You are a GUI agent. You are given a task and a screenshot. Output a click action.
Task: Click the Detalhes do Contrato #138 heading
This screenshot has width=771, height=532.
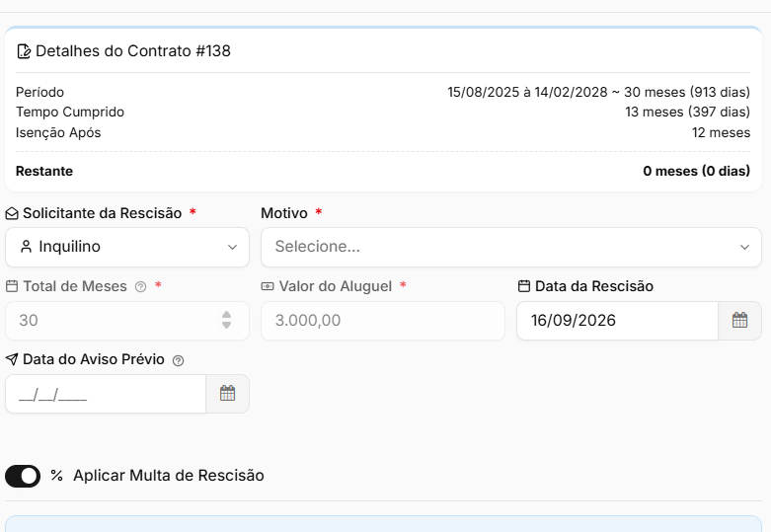point(133,51)
